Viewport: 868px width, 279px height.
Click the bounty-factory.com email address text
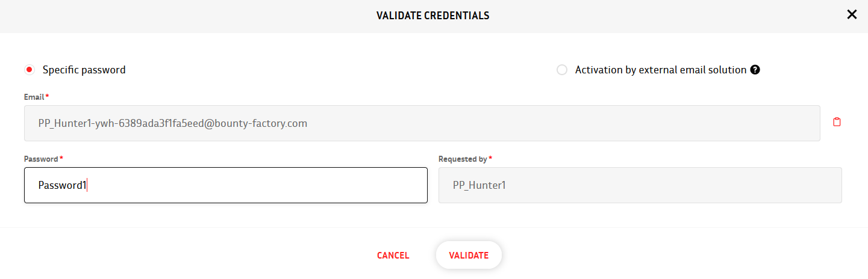coord(173,123)
